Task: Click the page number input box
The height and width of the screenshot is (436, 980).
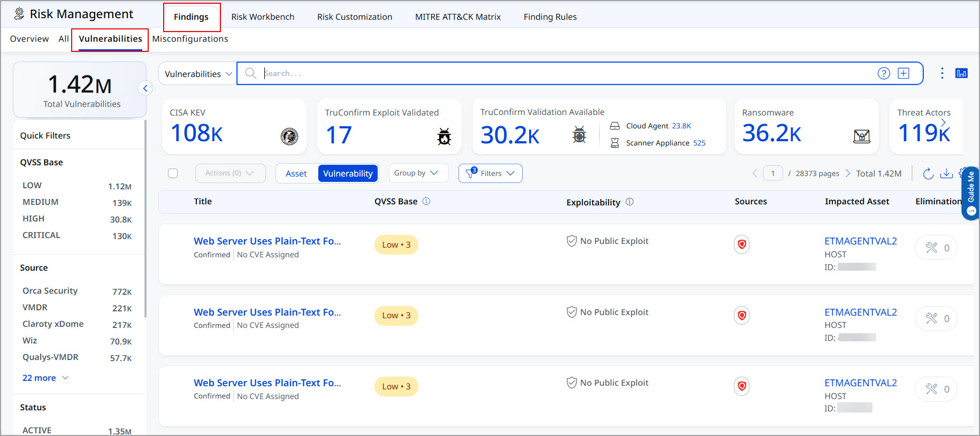Action: [x=773, y=173]
